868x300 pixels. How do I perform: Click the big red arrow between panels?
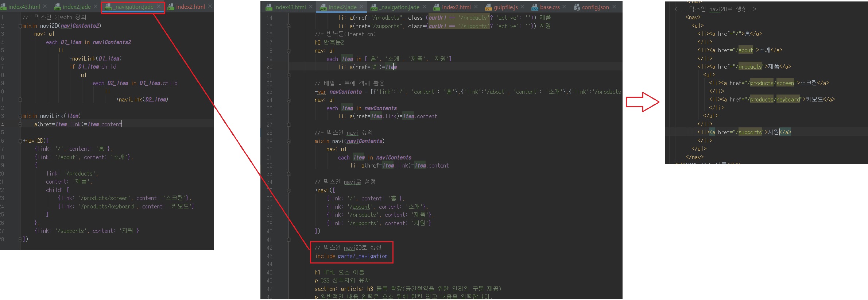642,102
